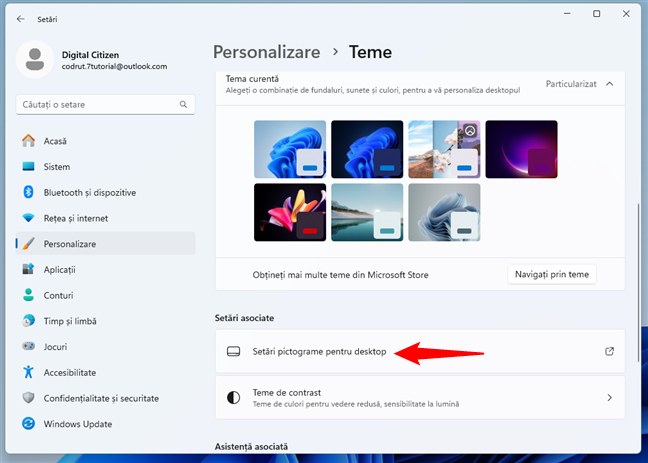Click the desktop icon settings monitor icon
This screenshot has height=463, width=648.
(233, 351)
